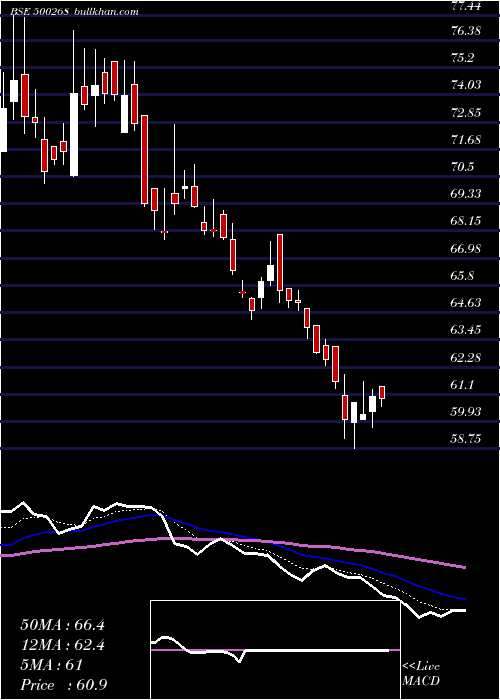500x700 pixels.
Task: Click the 71.68 price axis label
Action: tap(466, 140)
